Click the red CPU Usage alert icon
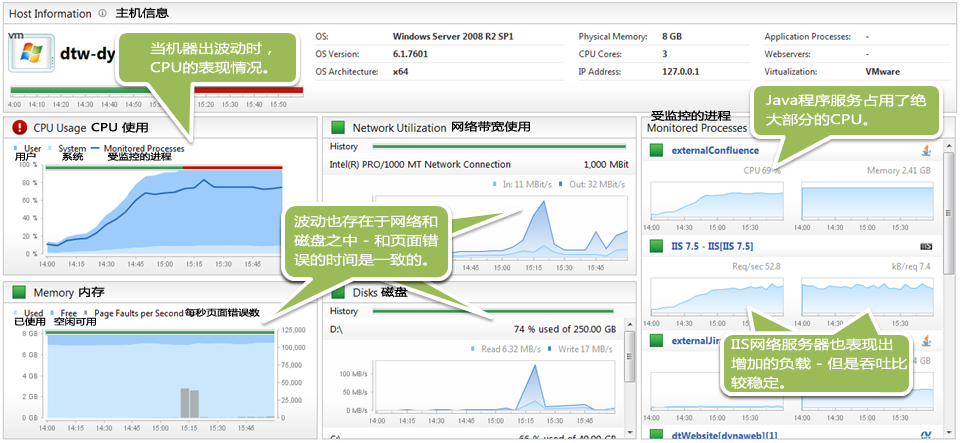Image resolution: width=960 pixels, height=443 pixels. click(19, 127)
